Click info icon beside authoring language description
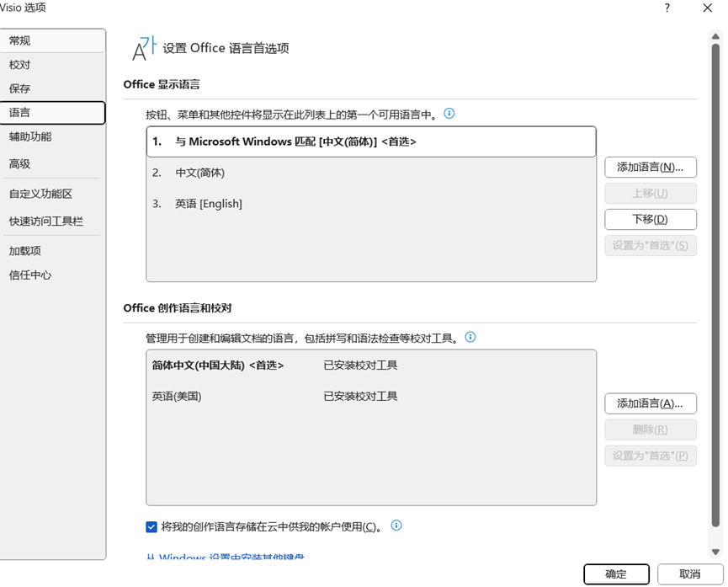 point(470,337)
